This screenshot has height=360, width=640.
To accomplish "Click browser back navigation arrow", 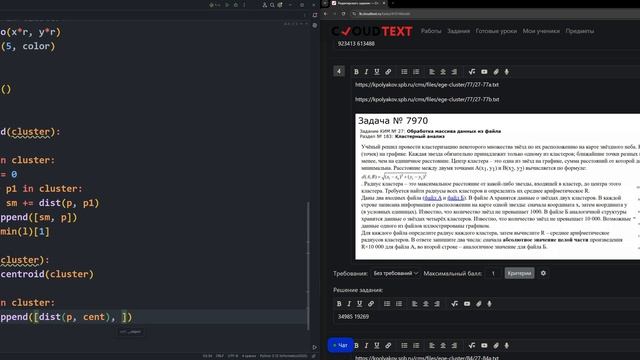I will coord(325,14).
